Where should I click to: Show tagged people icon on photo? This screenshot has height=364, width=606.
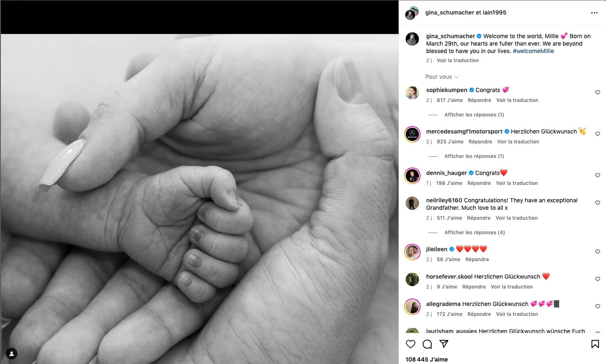pos(12,354)
